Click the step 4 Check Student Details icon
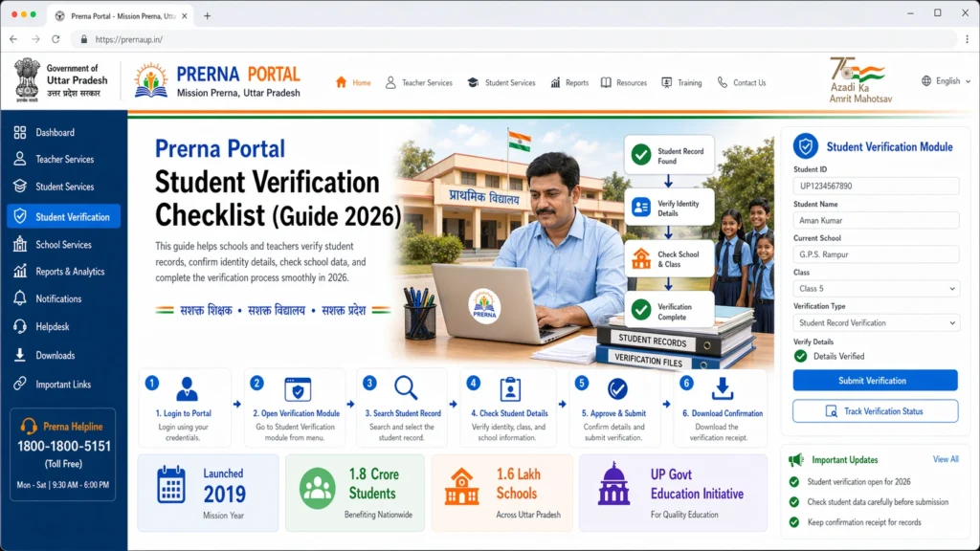This screenshot has height=551, width=980. pos(510,389)
